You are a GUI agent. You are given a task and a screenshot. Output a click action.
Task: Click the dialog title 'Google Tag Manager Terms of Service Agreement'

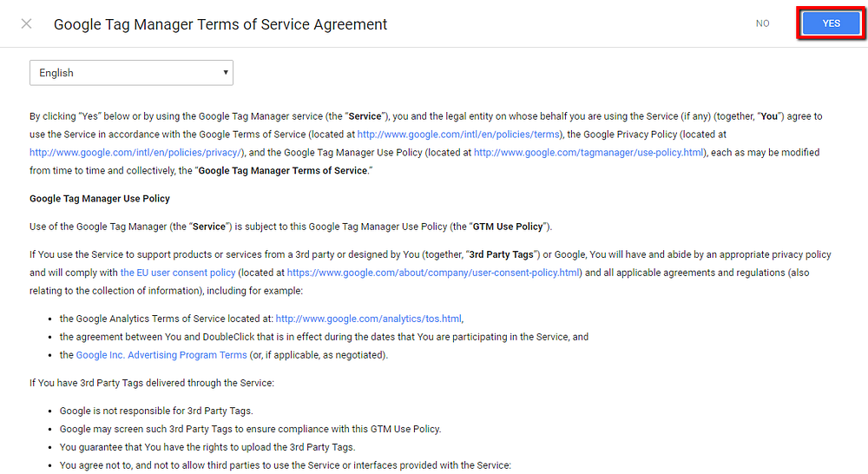220,24
